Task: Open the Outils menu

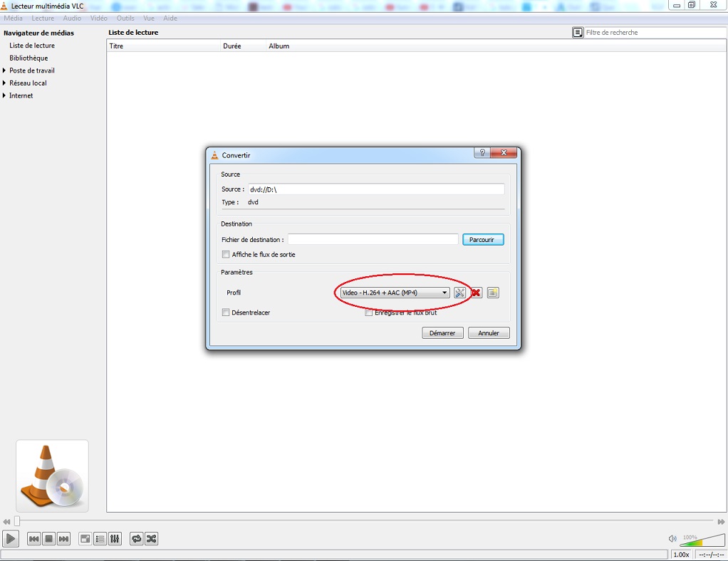Action: 125,18
